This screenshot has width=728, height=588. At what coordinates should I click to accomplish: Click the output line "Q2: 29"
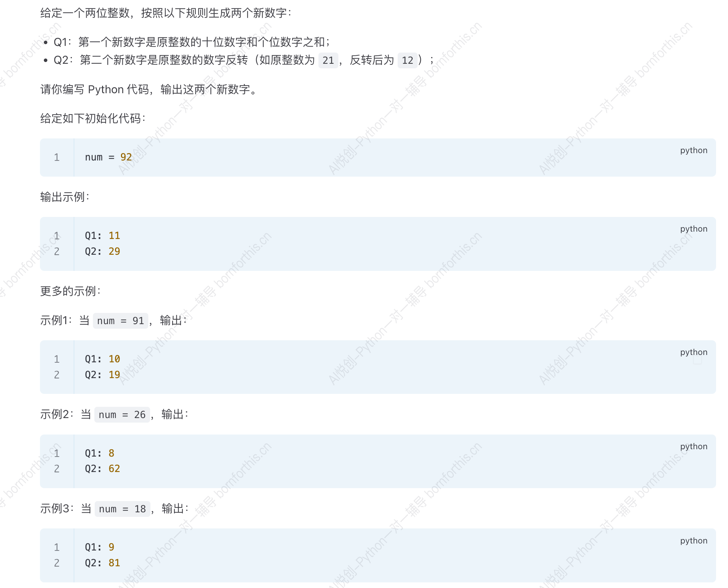102,251
